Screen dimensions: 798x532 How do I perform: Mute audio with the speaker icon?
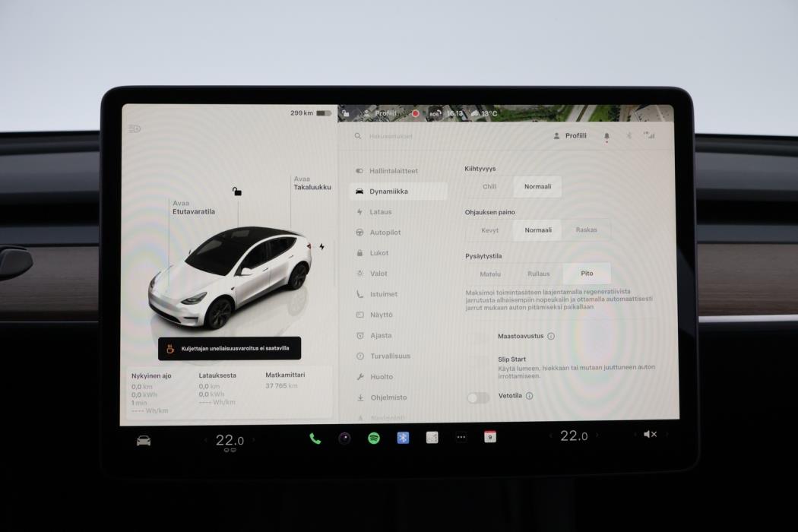pyautogui.click(x=650, y=434)
